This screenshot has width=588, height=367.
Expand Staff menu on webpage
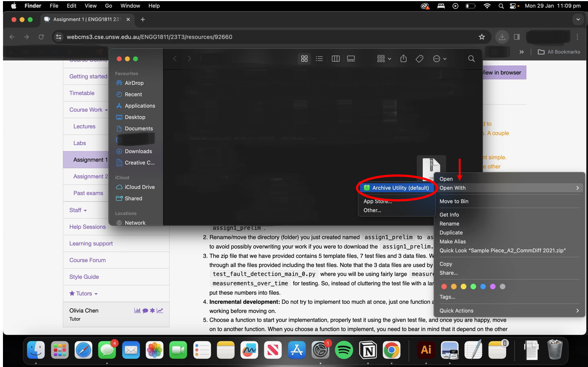(x=78, y=210)
